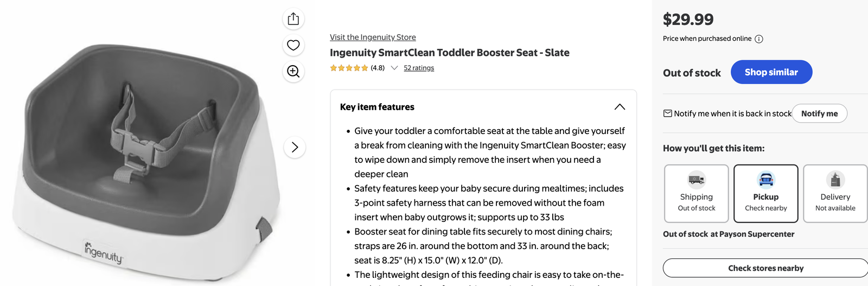The image size is (868, 286).
Task: Add item to favorites with heart icon
Action: (293, 45)
